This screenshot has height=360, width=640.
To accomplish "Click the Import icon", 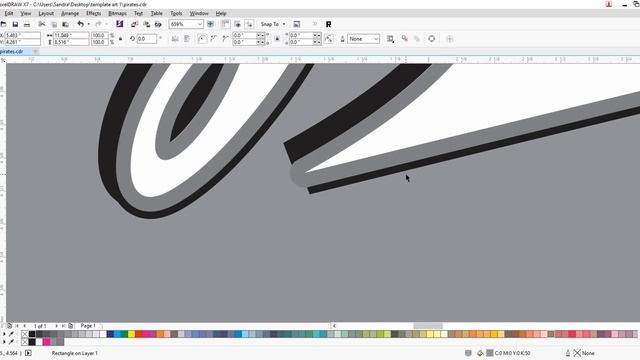I will pyautogui.click(x=134, y=24).
